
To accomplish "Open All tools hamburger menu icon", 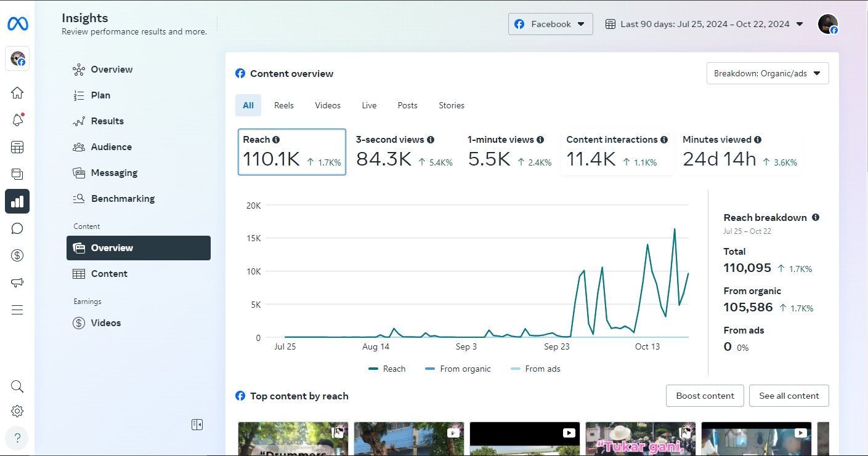I will (17, 310).
